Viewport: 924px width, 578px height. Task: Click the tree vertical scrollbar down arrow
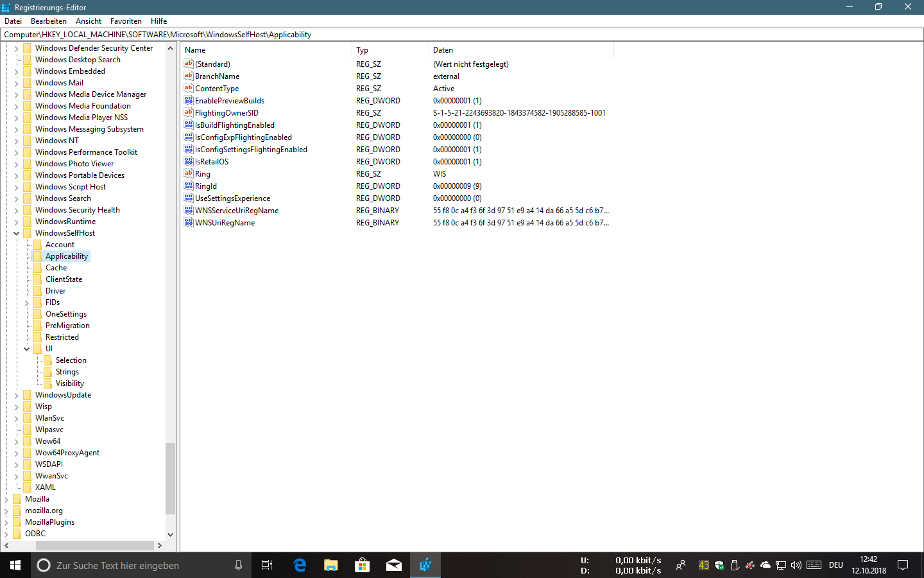point(170,534)
